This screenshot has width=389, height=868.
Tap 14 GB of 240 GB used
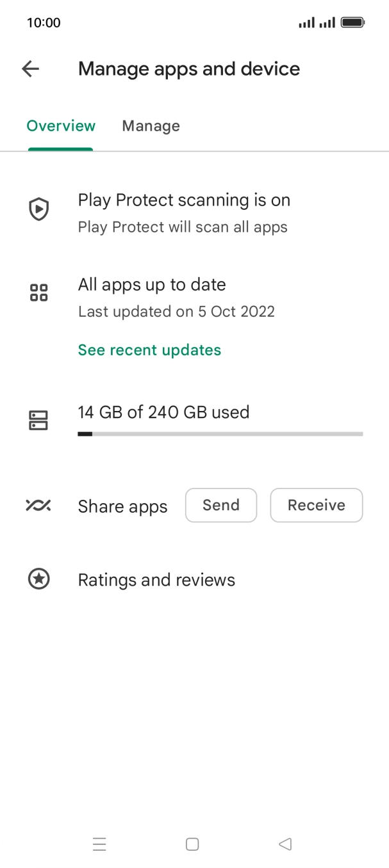click(163, 412)
